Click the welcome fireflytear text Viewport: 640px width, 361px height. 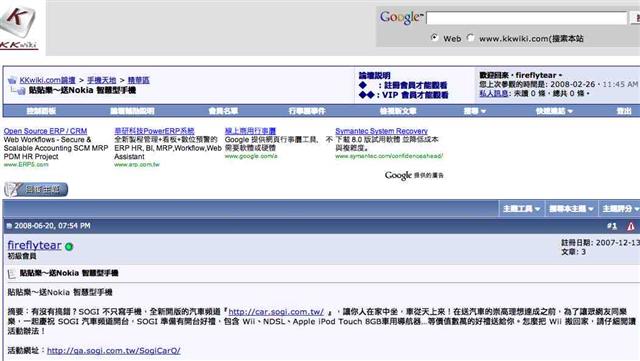520,75
